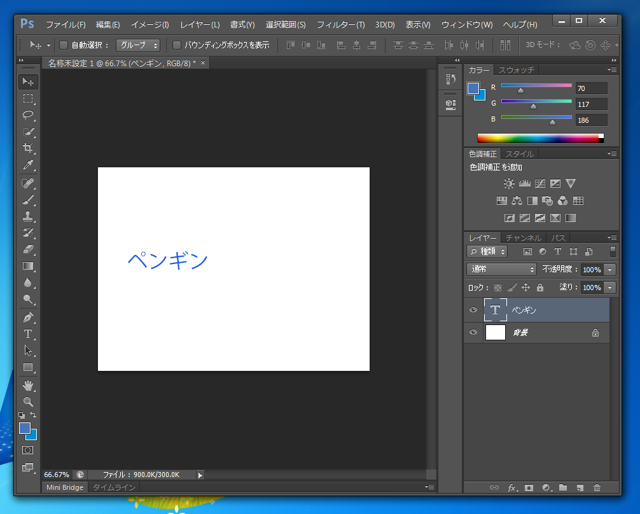
Task: Close the 名称未設定 1 document tab
Action: click(x=203, y=63)
